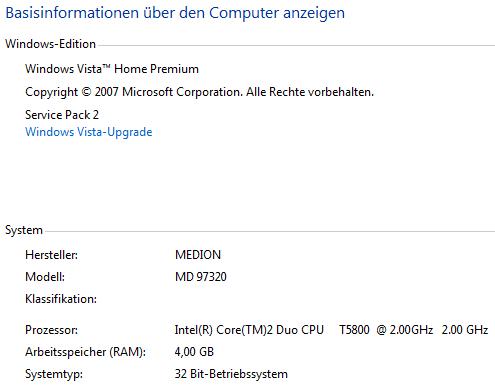This screenshot has height=392, width=495.
Task: Click the T5800 processor model number
Action: [x=354, y=330]
